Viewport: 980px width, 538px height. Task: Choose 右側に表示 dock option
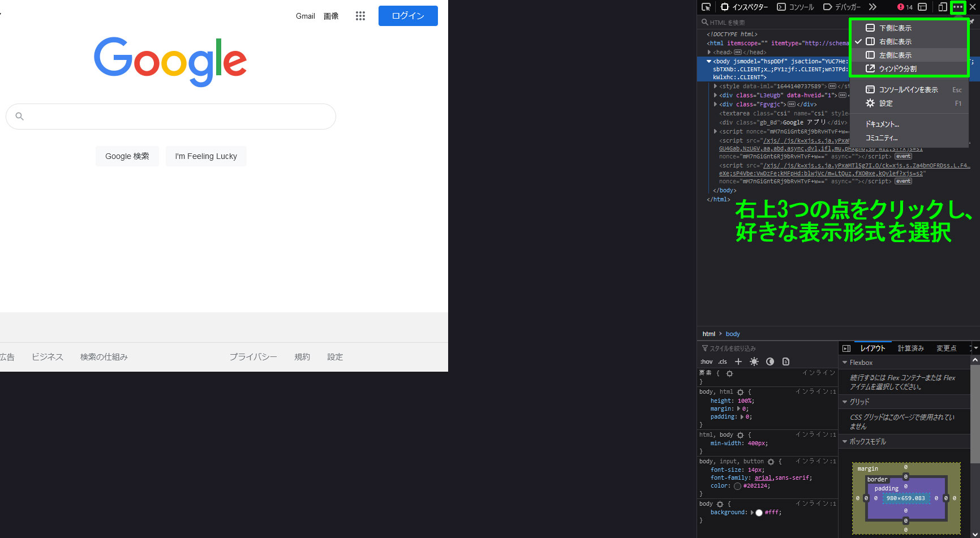[x=909, y=41]
